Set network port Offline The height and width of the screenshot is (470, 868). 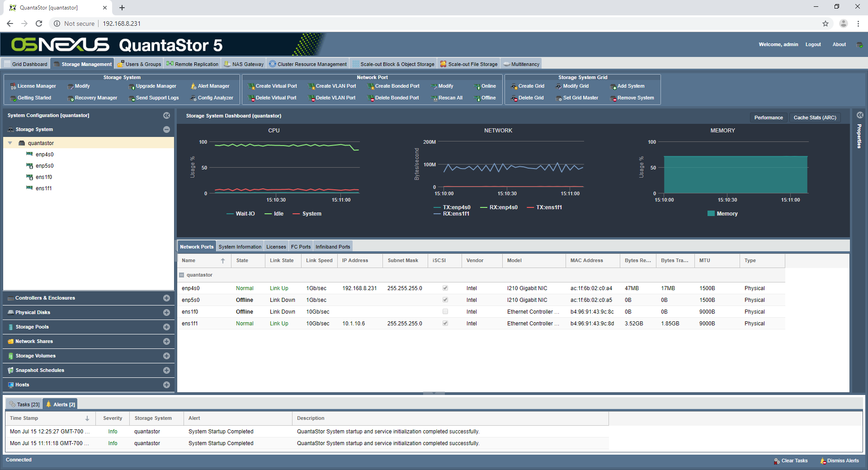tap(485, 98)
